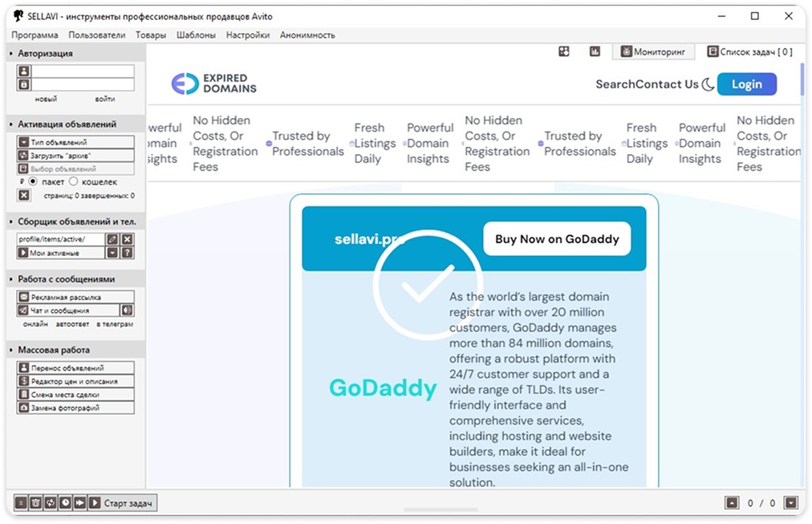This screenshot has height=524, width=812.
Task: Click the X icon beside страниц counter
Action: [23, 195]
